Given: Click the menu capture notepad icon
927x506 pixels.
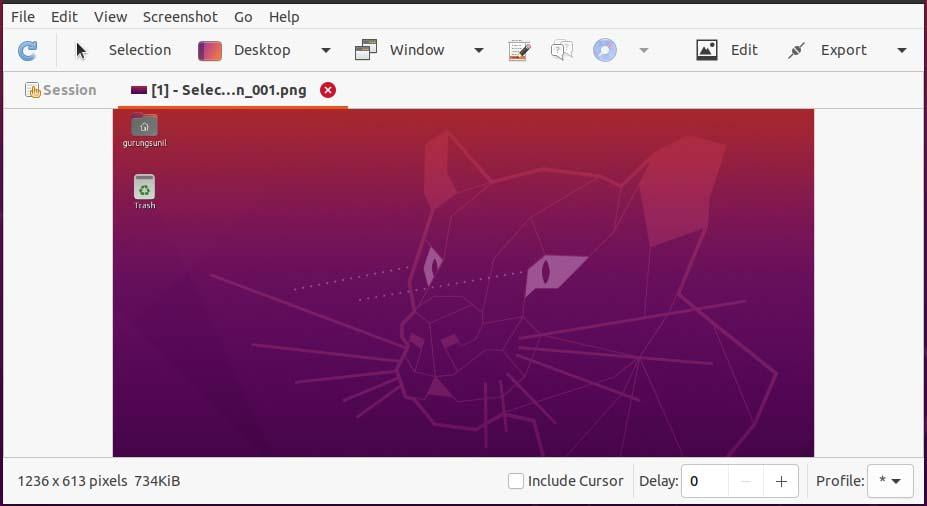Looking at the screenshot, I should (519, 50).
